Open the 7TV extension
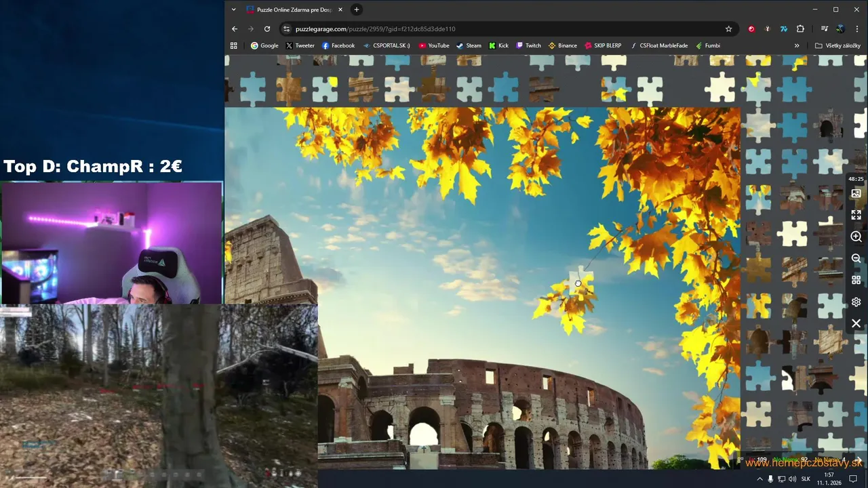 coord(784,29)
